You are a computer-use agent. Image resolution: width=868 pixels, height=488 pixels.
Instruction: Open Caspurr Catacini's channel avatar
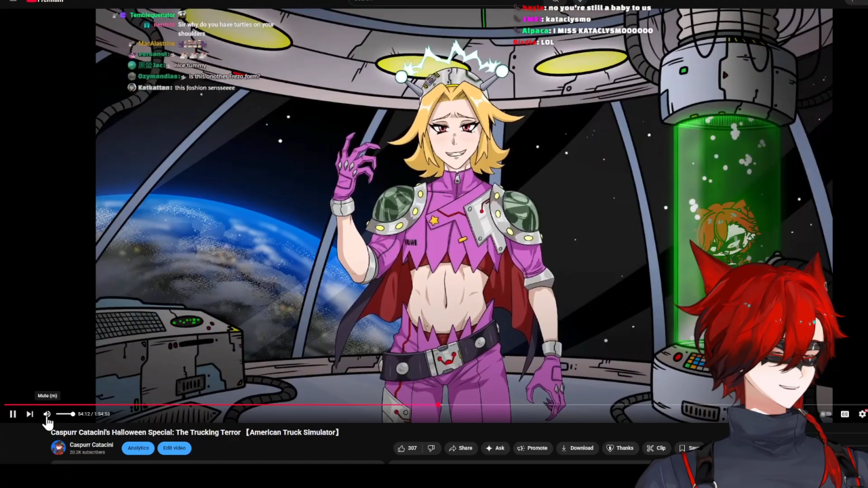click(x=58, y=448)
